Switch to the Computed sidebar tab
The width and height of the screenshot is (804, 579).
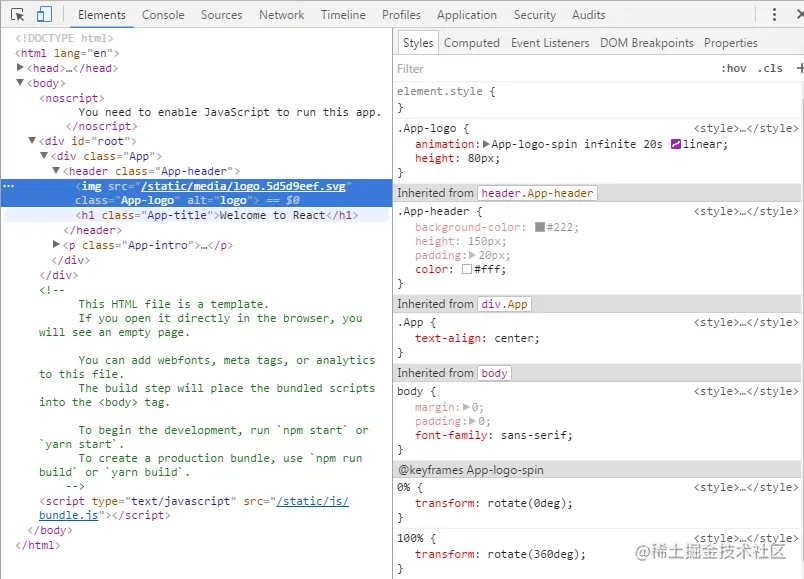coord(472,43)
